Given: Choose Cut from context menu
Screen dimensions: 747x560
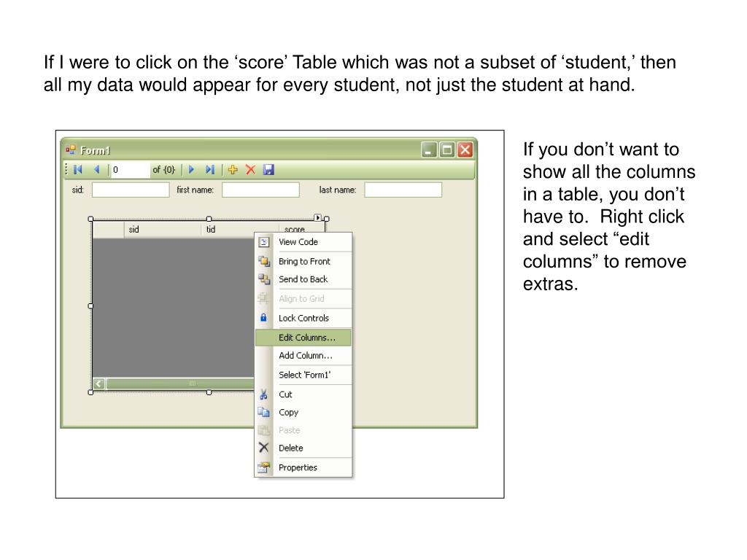Looking at the screenshot, I should pyautogui.click(x=304, y=394).
